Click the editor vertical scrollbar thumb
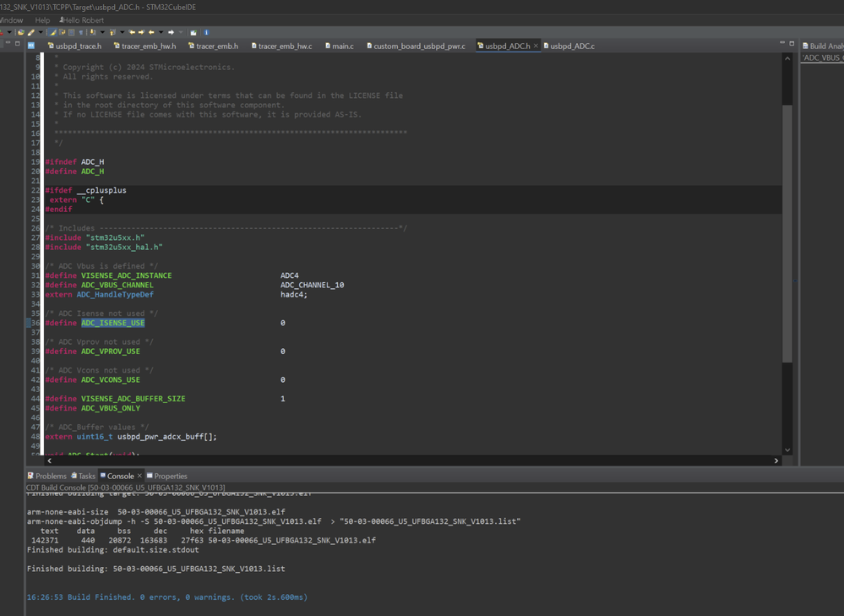 pyautogui.click(x=787, y=232)
